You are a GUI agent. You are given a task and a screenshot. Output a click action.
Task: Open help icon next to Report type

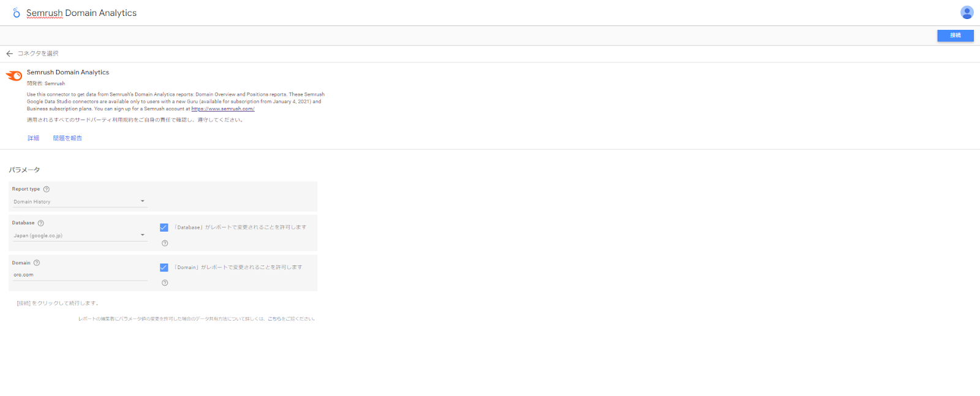[x=47, y=189]
